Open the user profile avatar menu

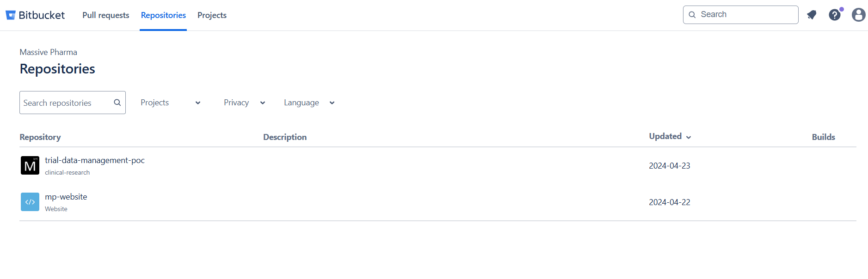pos(858,15)
